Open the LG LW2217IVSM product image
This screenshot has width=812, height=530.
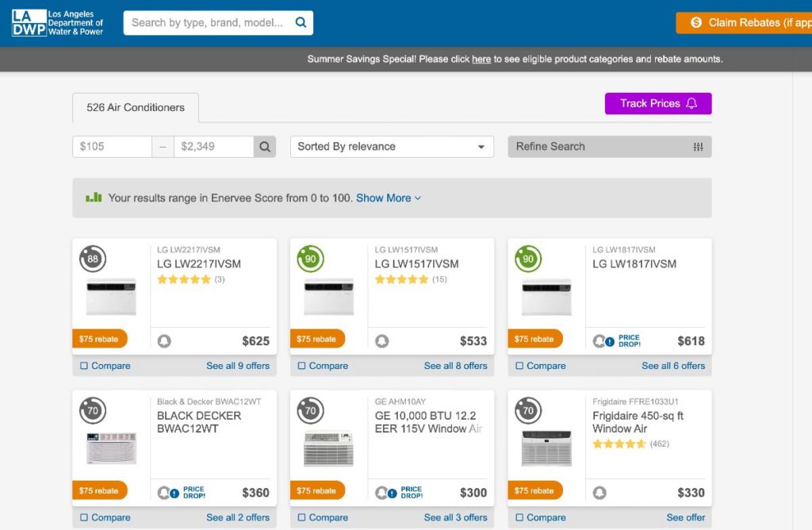(111, 297)
